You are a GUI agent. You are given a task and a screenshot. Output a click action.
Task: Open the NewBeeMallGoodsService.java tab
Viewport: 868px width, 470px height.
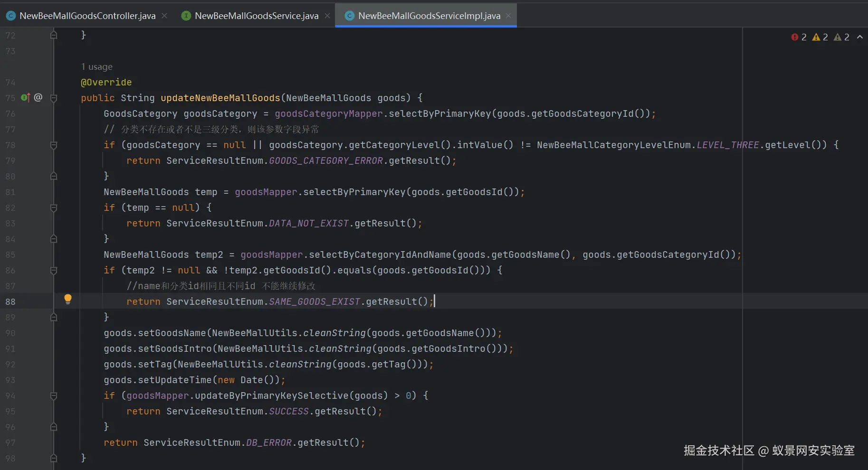tap(257, 16)
